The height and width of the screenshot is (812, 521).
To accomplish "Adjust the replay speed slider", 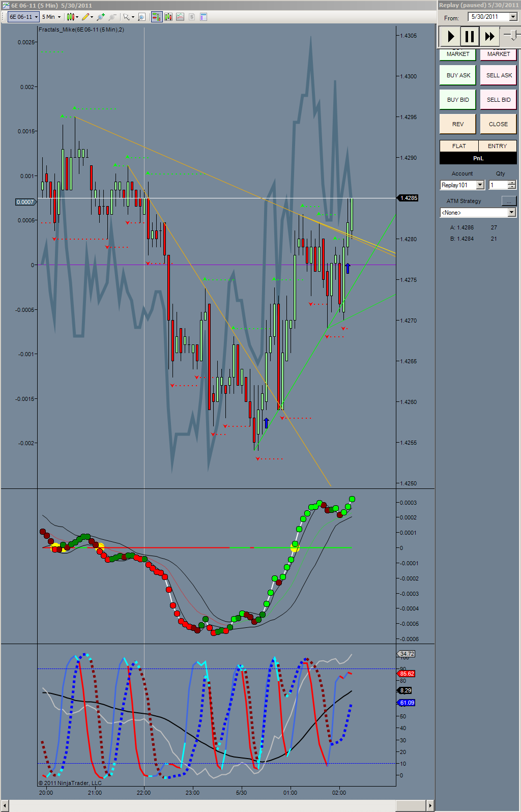I will tap(513, 35).
